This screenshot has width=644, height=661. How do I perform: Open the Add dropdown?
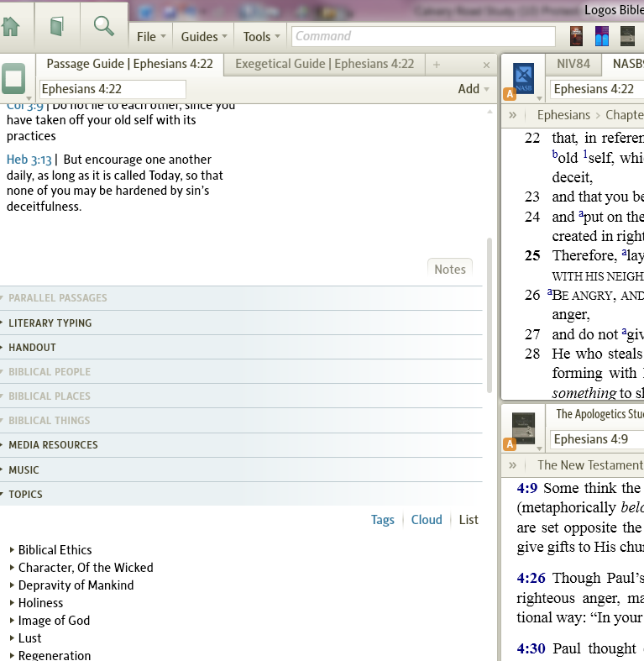[474, 89]
